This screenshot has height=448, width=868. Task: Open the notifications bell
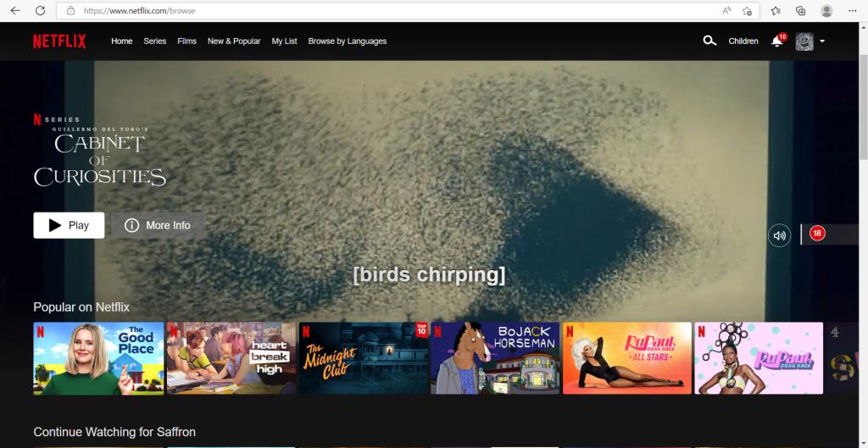pos(776,41)
